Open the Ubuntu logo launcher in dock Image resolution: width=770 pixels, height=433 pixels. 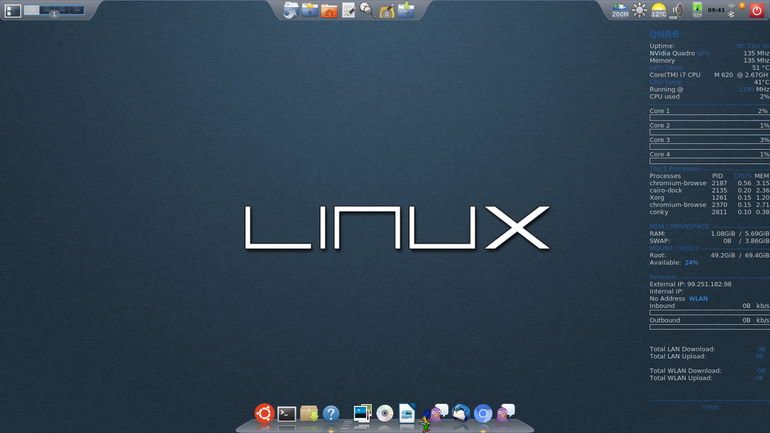(x=264, y=413)
